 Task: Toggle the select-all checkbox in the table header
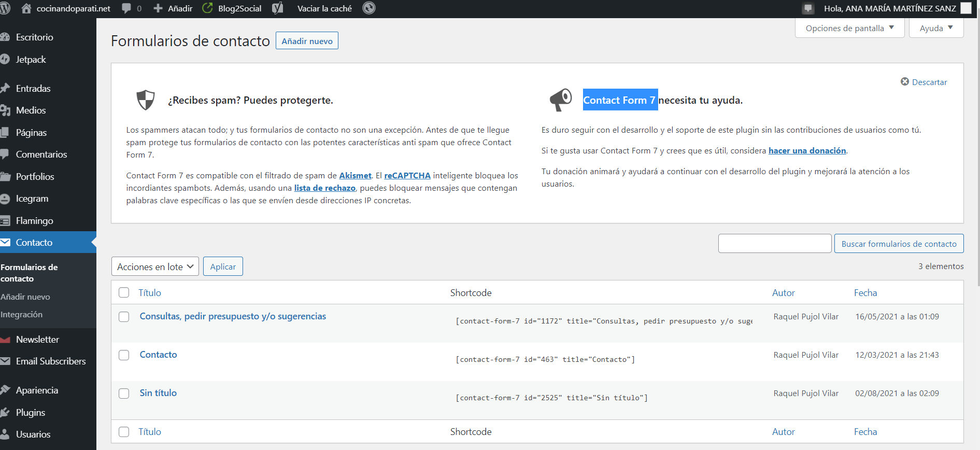click(124, 292)
